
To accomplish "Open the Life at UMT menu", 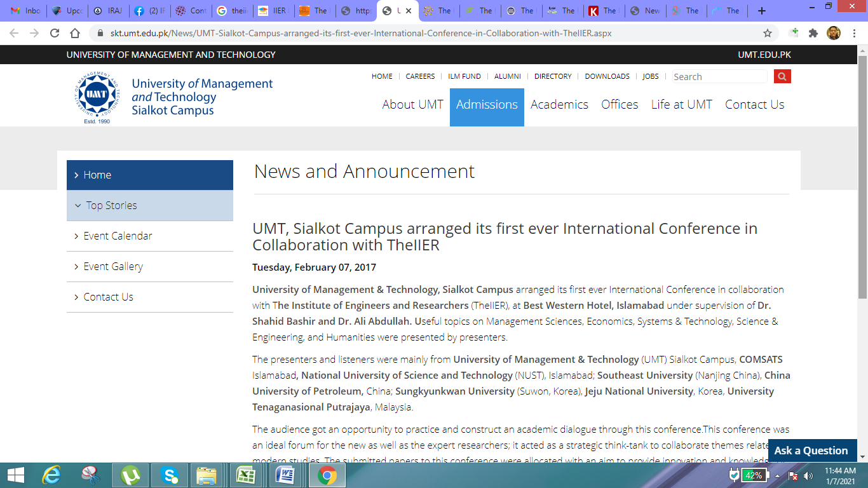I will [x=681, y=105].
